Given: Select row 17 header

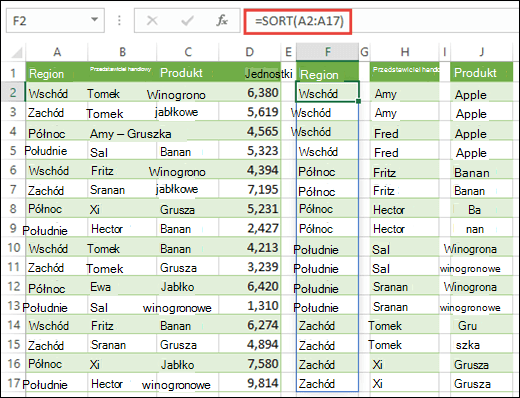Looking at the screenshot, I should 13,383.
